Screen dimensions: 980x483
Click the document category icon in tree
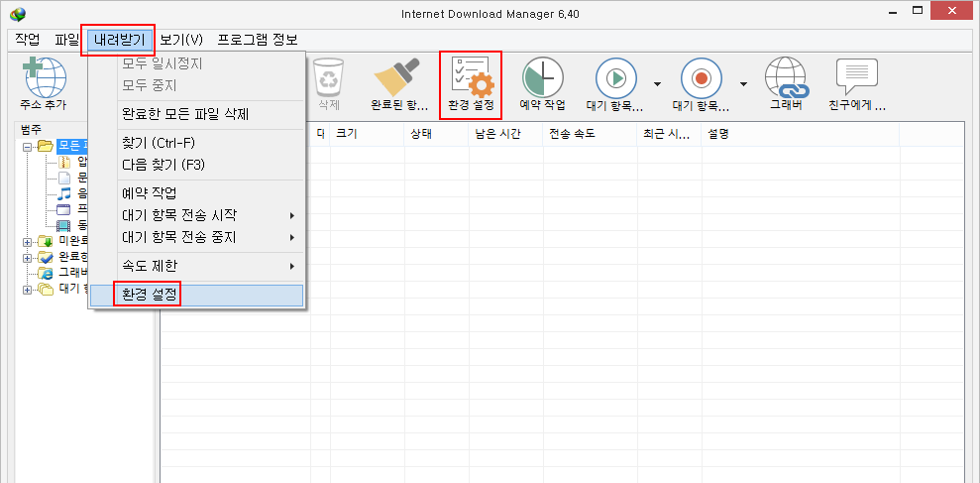(x=64, y=179)
